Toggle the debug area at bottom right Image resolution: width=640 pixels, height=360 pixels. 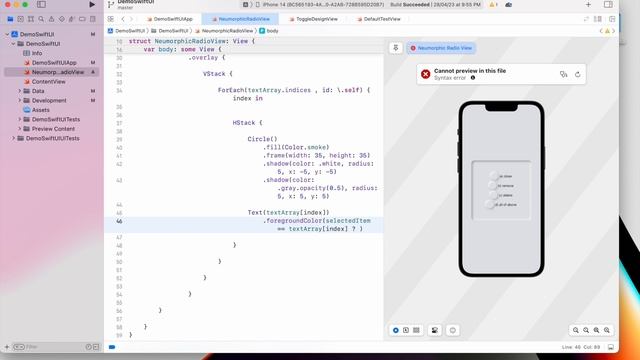coord(611,347)
